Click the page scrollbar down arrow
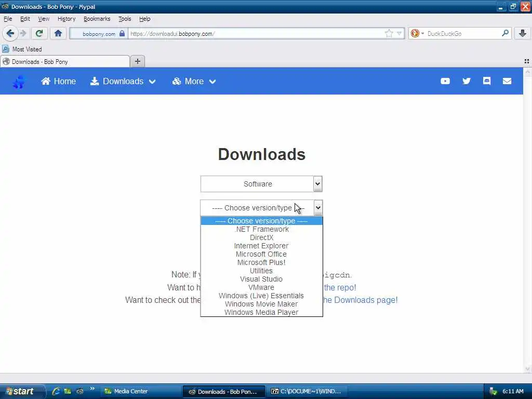This screenshot has height=399, width=532. coord(527,369)
